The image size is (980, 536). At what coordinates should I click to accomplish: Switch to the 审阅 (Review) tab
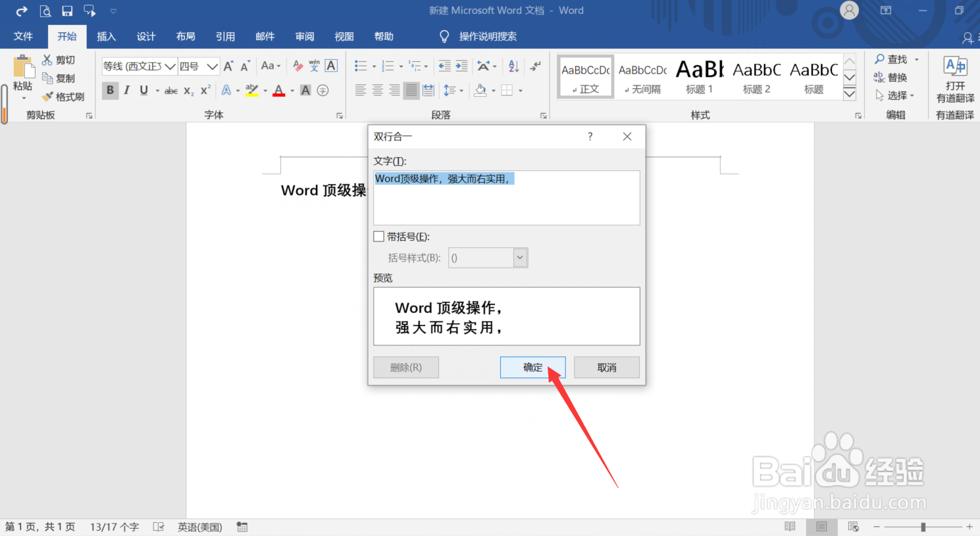tap(305, 36)
